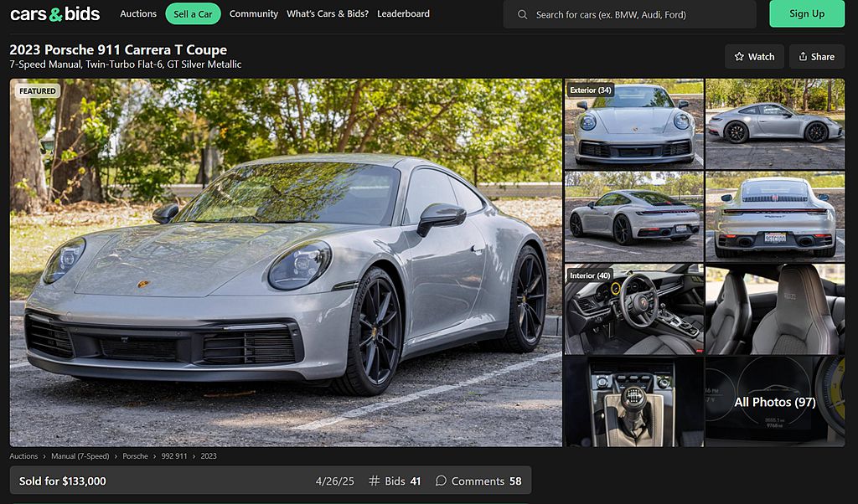
Task: Click the FEATURED badge on the photo
Action: tap(37, 90)
